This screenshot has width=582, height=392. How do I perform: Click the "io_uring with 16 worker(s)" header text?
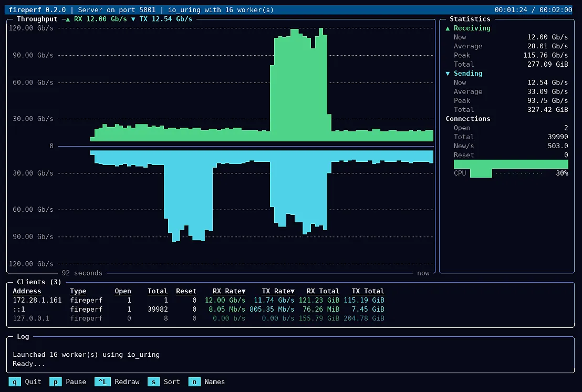pyautogui.click(x=221, y=9)
